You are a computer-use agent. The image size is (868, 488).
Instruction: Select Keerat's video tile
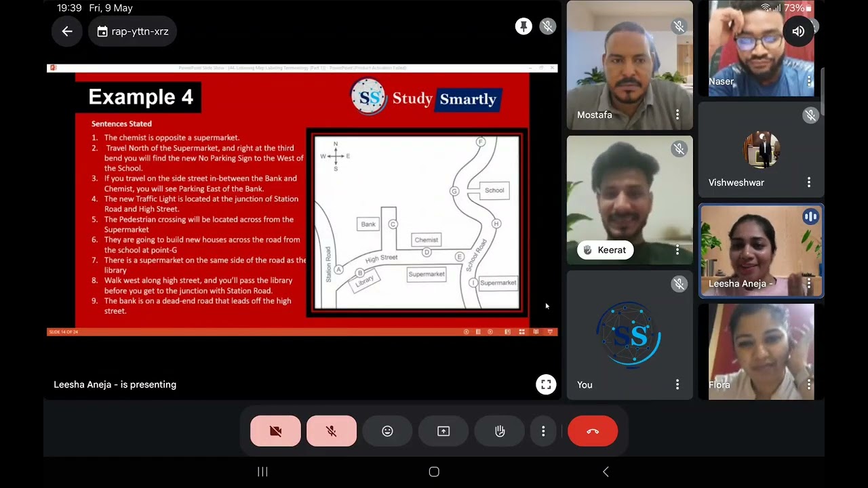(x=630, y=200)
